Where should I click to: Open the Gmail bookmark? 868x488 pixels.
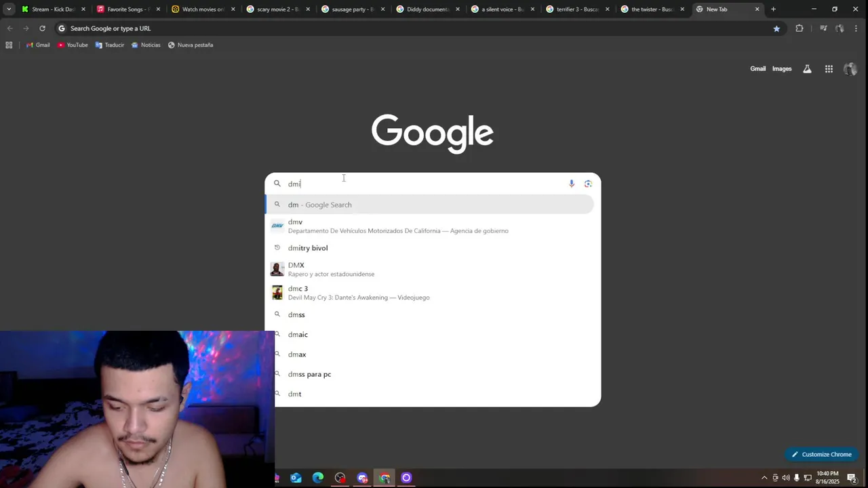click(x=37, y=45)
